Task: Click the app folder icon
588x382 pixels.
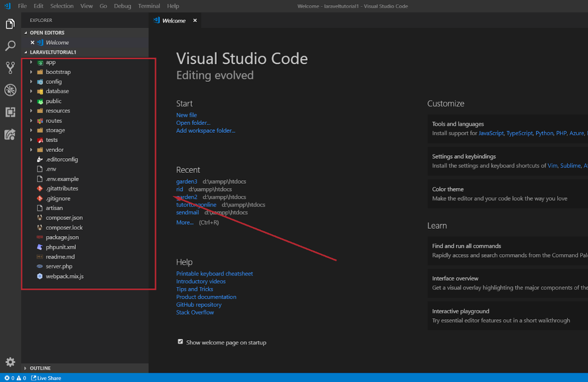Action: pyautogui.click(x=40, y=62)
